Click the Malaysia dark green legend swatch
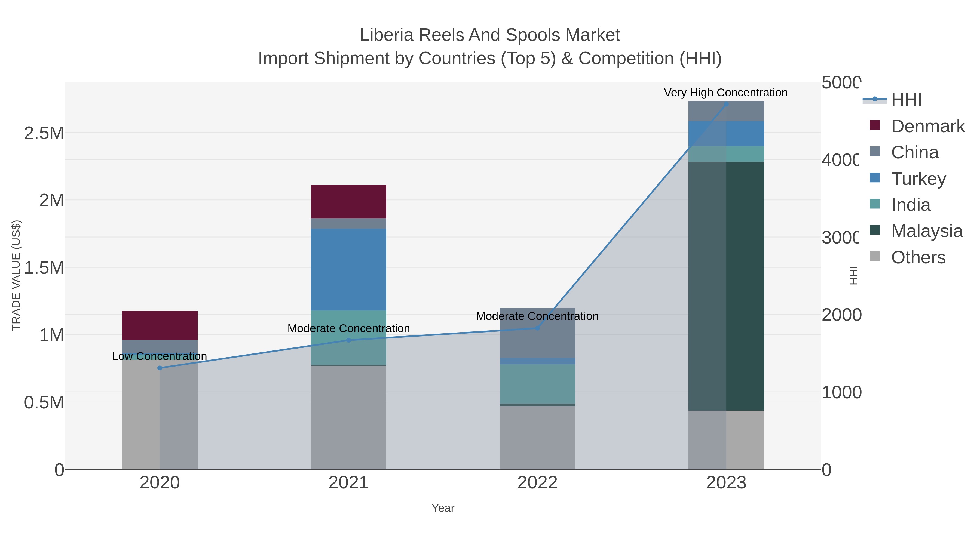Viewport: 980px width, 551px height. tap(875, 230)
